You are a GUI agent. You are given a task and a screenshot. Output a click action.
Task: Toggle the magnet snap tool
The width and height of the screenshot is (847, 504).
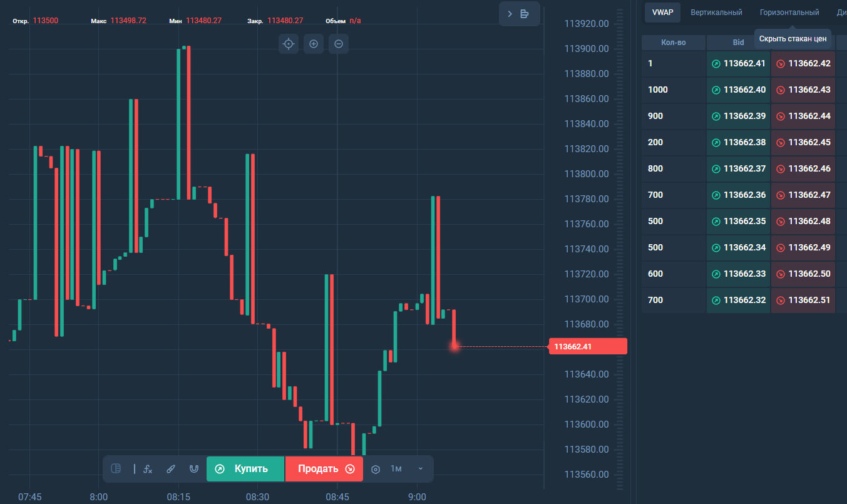pyautogui.click(x=194, y=468)
